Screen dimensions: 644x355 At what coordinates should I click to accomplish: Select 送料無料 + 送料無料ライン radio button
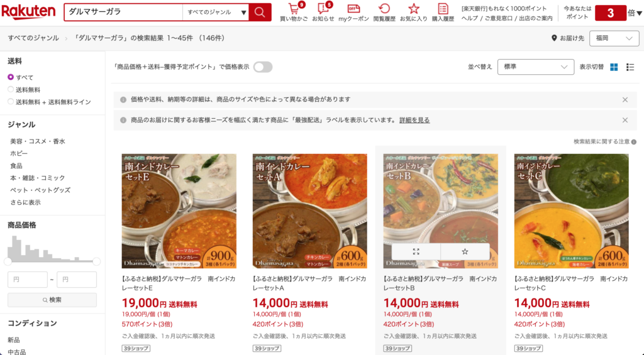11,102
